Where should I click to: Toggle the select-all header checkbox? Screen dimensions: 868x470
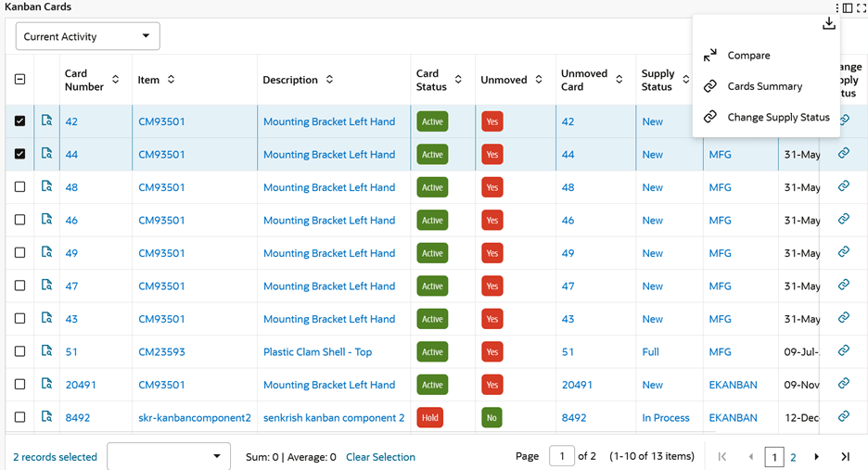click(x=19, y=79)
